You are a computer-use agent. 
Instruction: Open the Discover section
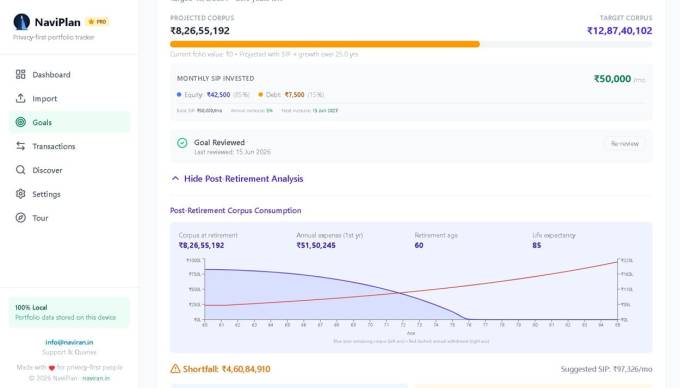tap(69, 170)
